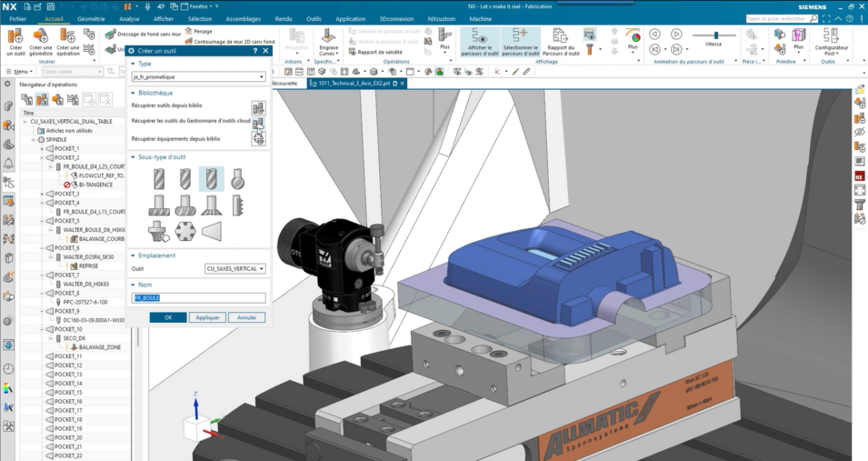Click the Créer une géométrie icon

[40, 42]
